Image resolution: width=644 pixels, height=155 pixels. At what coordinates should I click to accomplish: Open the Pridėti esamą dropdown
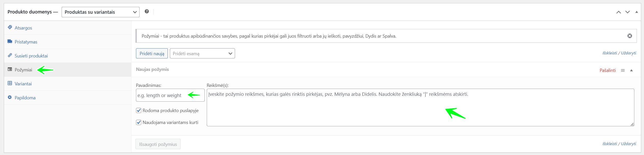tap(202, 53)
